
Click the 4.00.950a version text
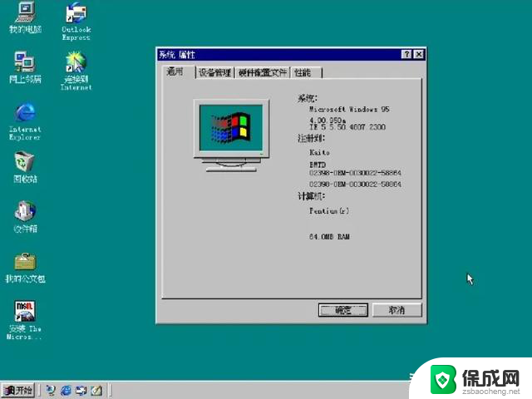328,120
